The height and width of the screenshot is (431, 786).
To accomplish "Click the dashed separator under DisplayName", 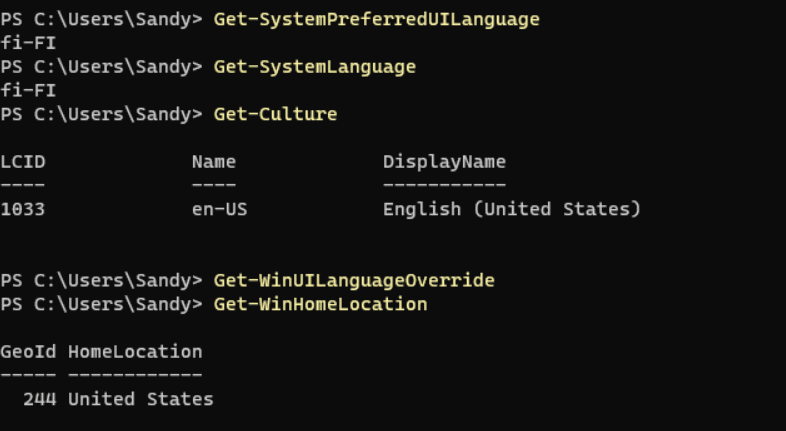I will tap(445, 185).
